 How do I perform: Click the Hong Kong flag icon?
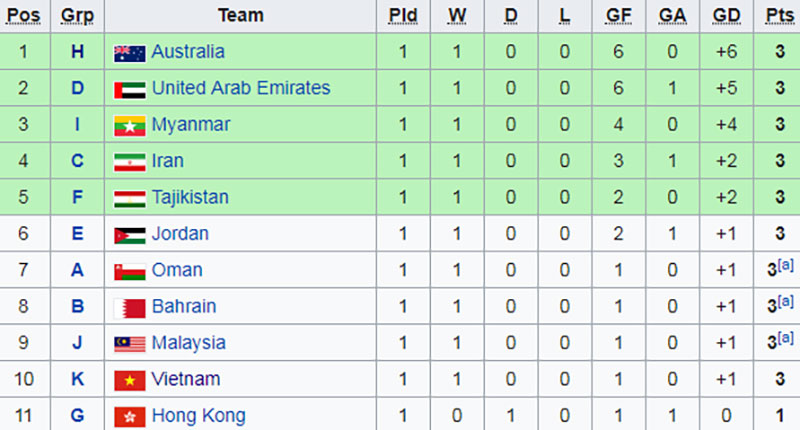coord(130,416)
